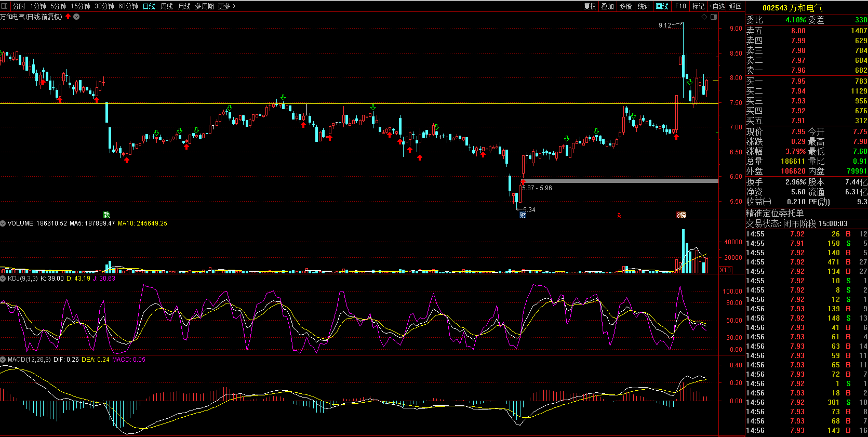Click the 14:56 trade of 143 lots
This screenshot has width=868, height=437.
[806, 430]
